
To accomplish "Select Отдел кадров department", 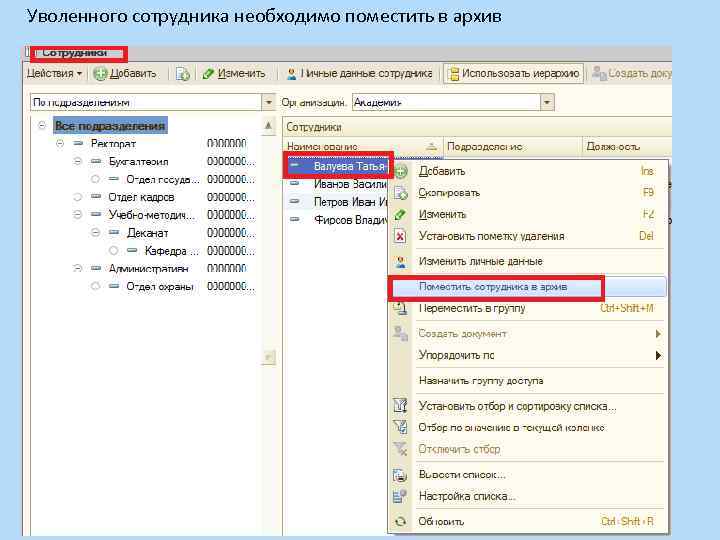I will coord(141,197).
